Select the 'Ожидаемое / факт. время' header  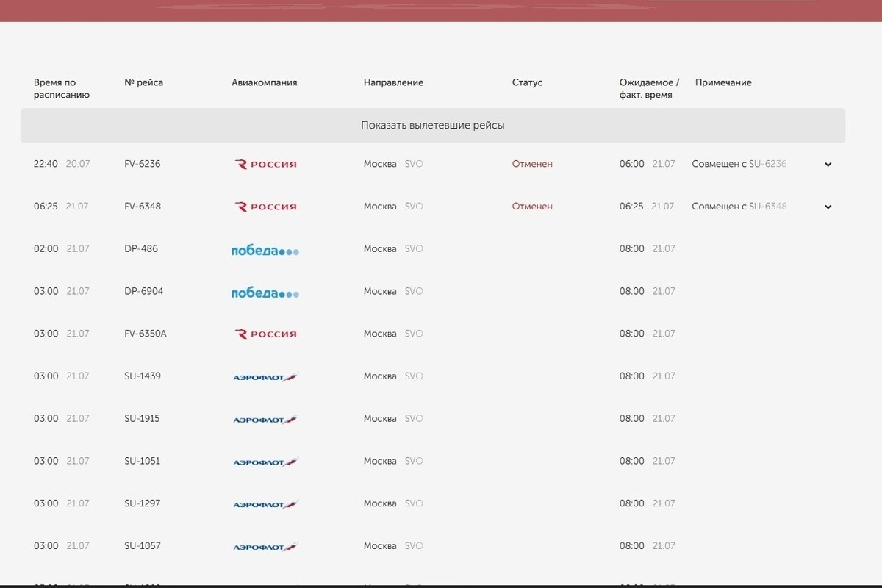(x=650, y=89)
